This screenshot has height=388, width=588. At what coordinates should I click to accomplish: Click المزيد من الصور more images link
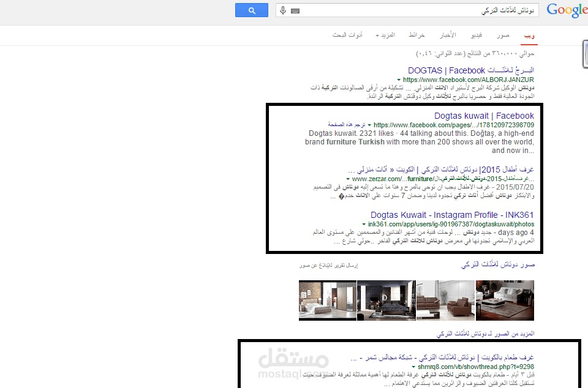click(x=486, y=334)
